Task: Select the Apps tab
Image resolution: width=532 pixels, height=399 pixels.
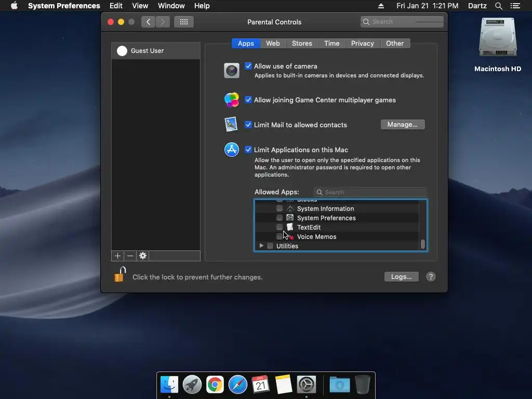Action: (x=246, y=44)
